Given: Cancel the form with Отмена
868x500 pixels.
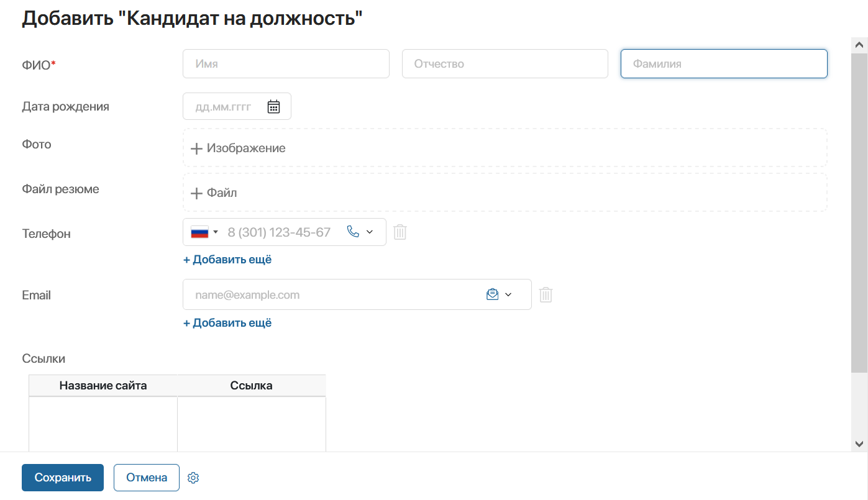Looking at the screenshot, I should 146,478.
